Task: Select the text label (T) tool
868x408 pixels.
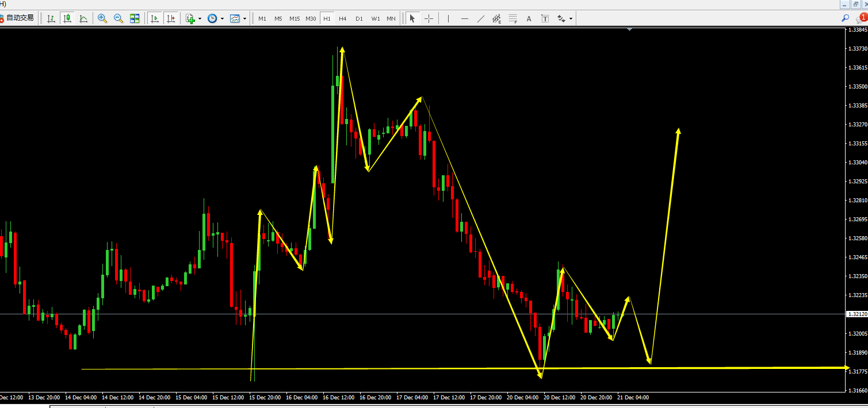Action: 545,18
